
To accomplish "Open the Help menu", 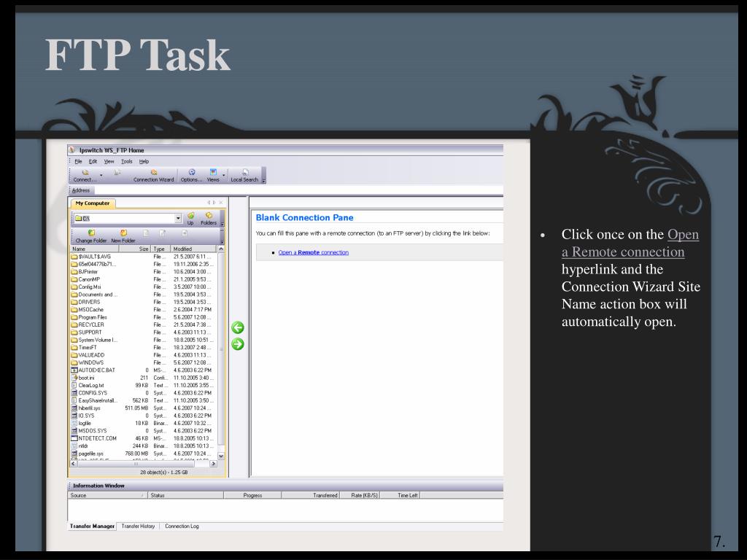I will pos(144,161).
